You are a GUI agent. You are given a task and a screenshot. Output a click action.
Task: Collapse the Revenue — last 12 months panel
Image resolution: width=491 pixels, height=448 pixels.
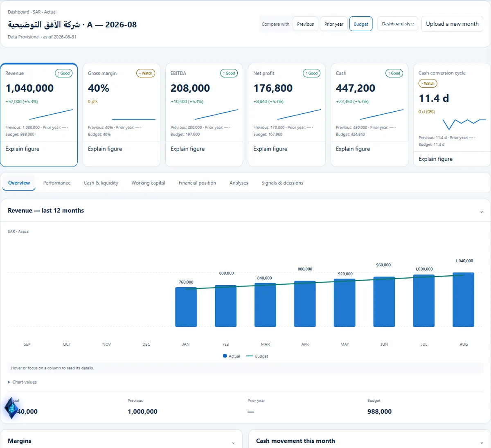click(482, 212)
